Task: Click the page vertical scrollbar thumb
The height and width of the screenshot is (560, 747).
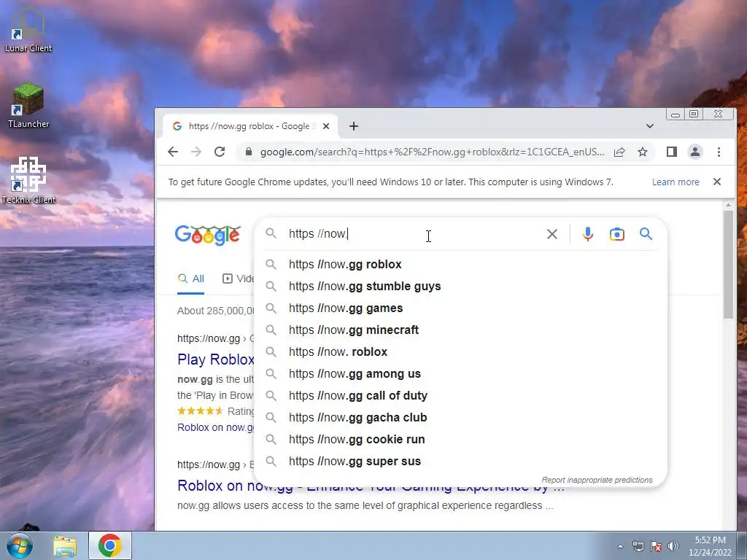Action: click(x=728, y=264)
